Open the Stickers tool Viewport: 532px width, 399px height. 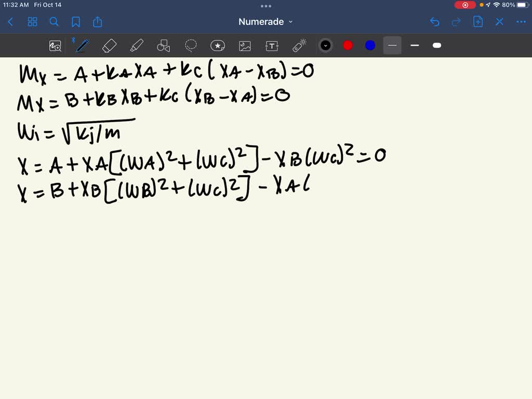[x=217, y=45]
